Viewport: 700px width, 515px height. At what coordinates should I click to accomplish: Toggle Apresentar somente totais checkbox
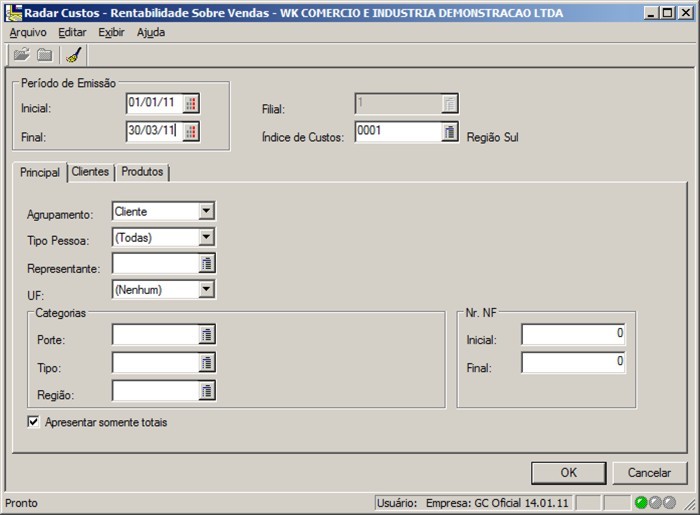click(x=34, y=423)
